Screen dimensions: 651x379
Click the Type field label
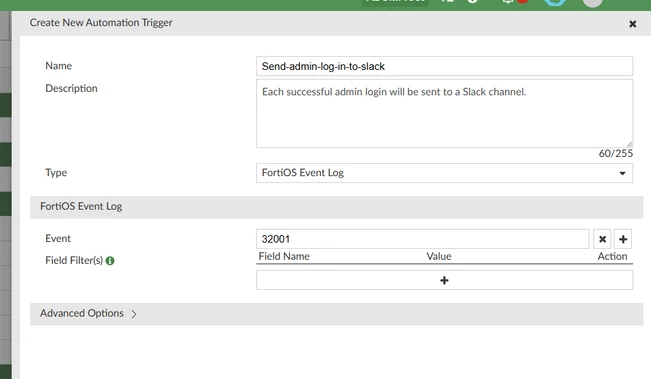56,173
